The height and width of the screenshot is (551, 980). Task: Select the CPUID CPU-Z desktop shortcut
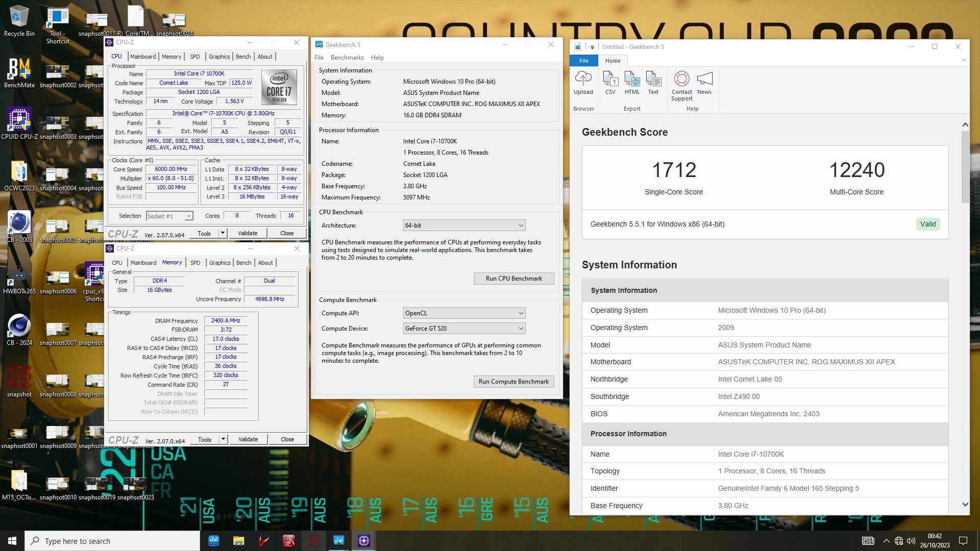coord(19,123)
